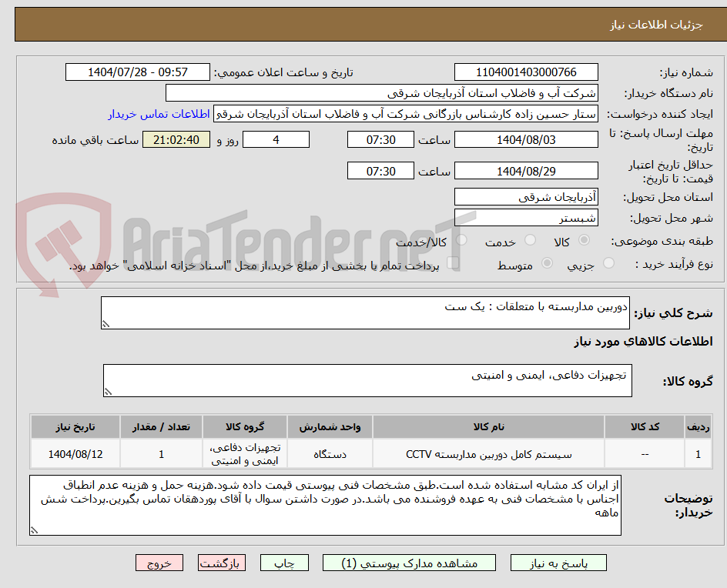Click the need number field 1104001403000766
The image size is (727, 588).
coord(528,72)
